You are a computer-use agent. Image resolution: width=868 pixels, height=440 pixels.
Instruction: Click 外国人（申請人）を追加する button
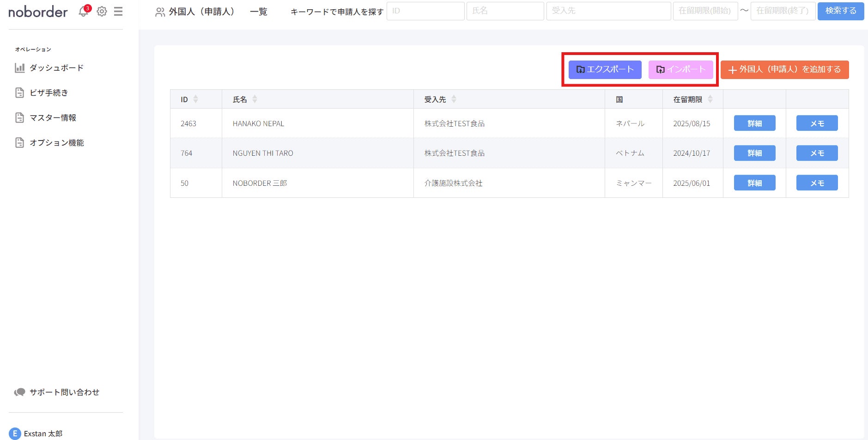(x=784, y=69)
